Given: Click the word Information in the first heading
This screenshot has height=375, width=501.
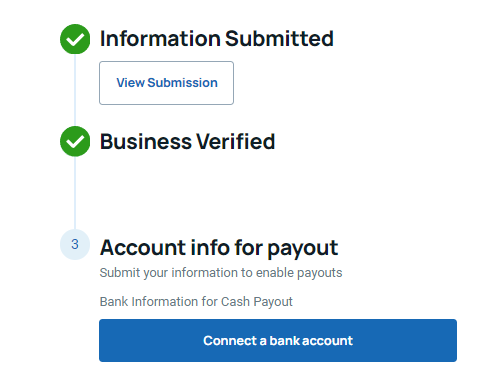Looking at the screenshot, I should (160, 39).
